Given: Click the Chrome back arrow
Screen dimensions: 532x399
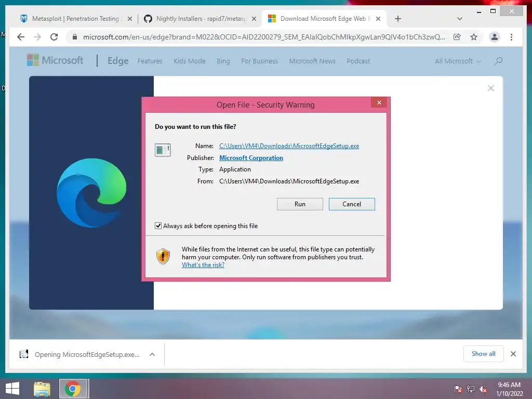Looking at the screenshot, I should (x=21, y=37).
